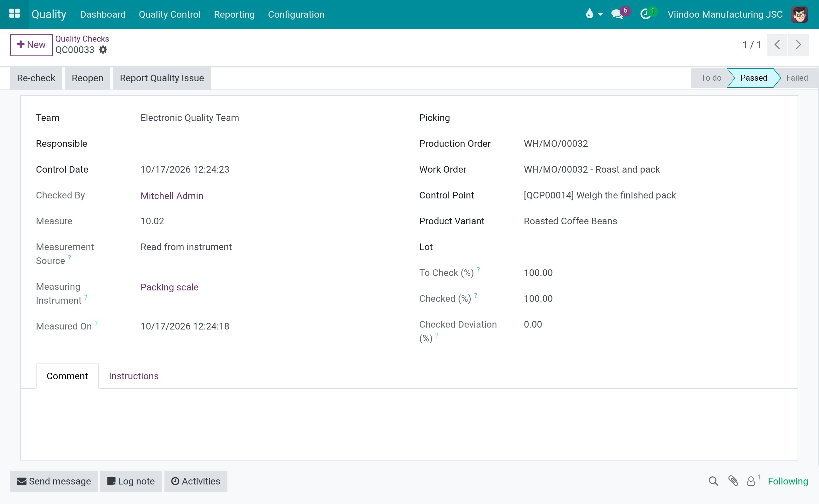819x504 pixels.
Task: Open Packing scale instrument link
Action: (169, 287)
